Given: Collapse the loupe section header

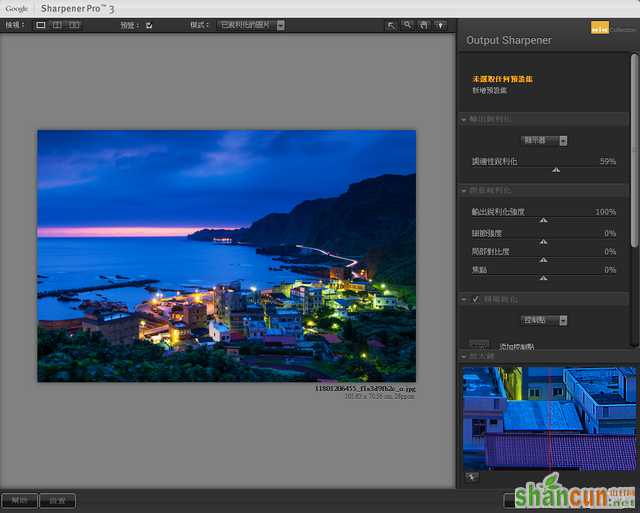Looking at the screenshot, I should [464, 357].
